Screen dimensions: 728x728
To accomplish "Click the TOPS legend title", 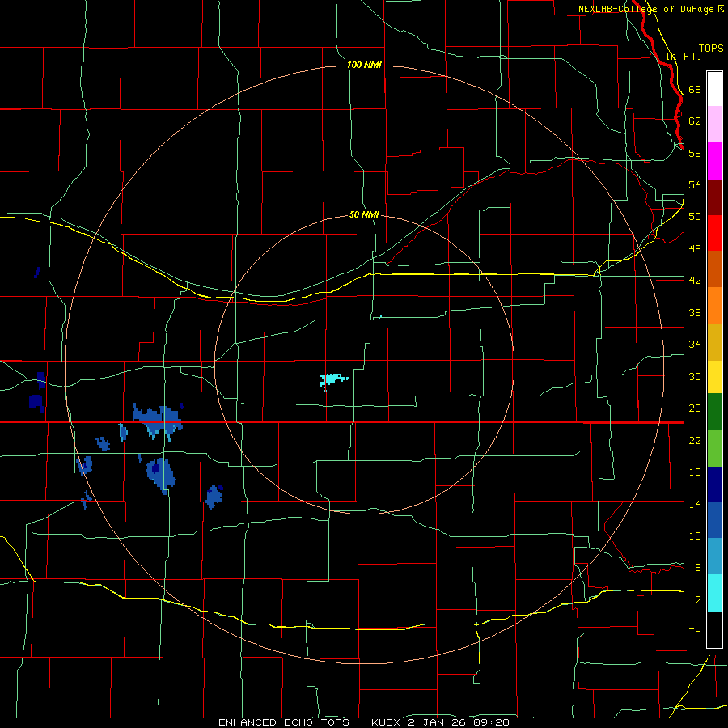I will (711, 49).
